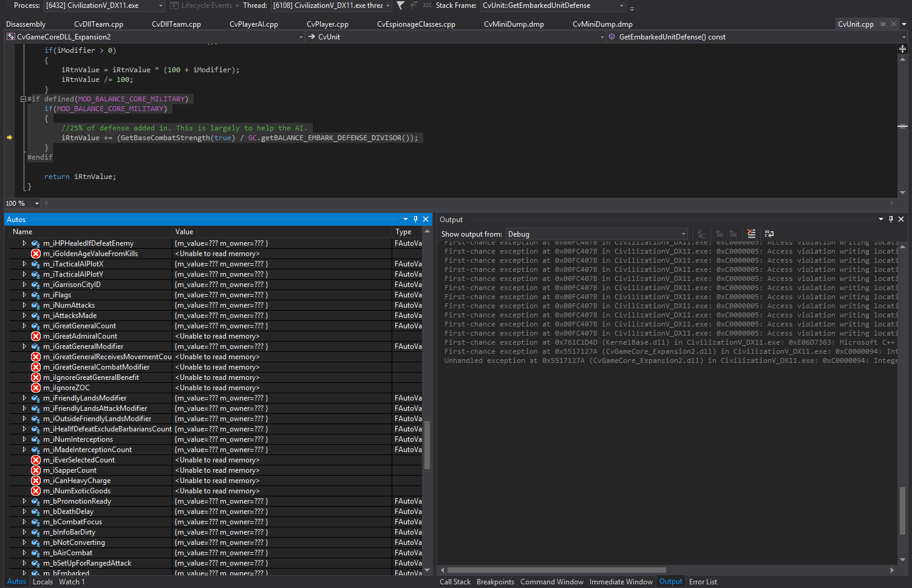The height and width of the screenshot is (588, 912).
Task: Click error icon beside m_iGreatAdmiralCount
Action: tap(36, 336)
